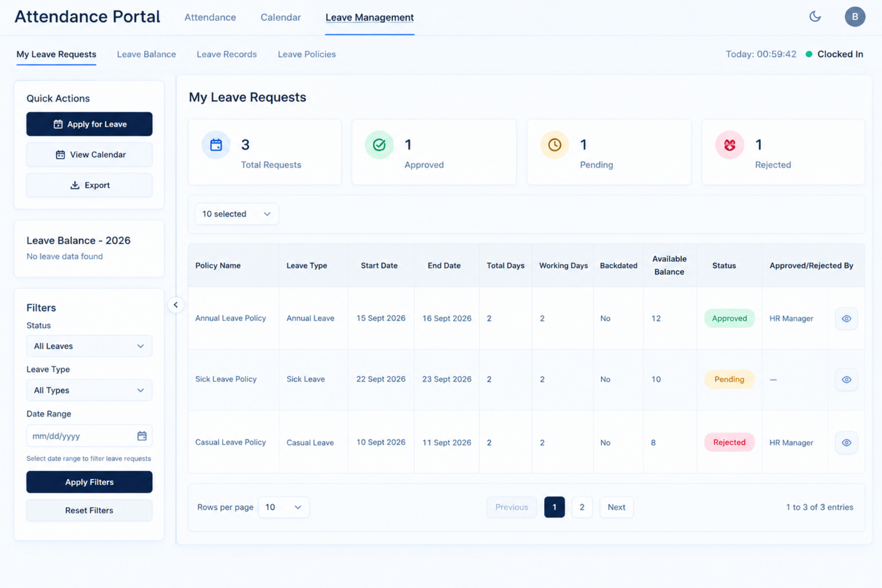This screenshot has height=588, width=882.
Task: Open the Calendar nav tab
Action: click(281, 17)
